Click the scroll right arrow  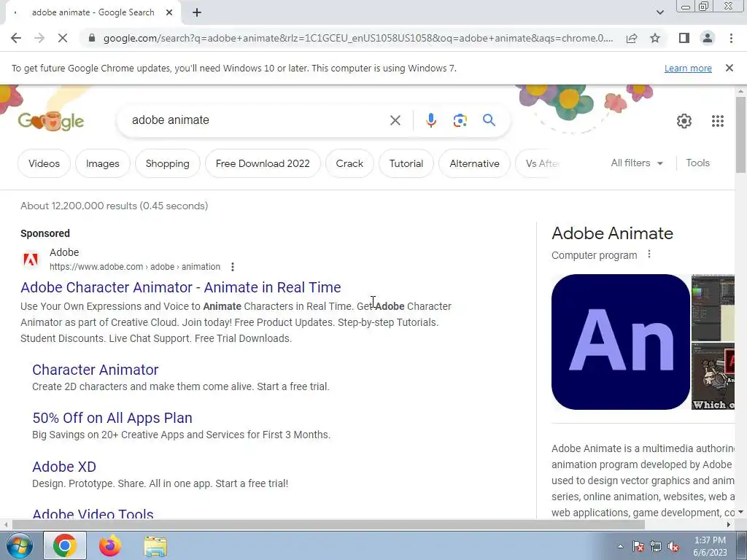click(729, 525)
